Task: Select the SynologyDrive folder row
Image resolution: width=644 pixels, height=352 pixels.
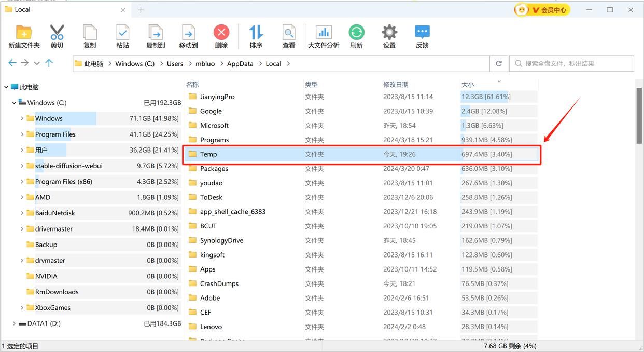Action: (361, 240)
